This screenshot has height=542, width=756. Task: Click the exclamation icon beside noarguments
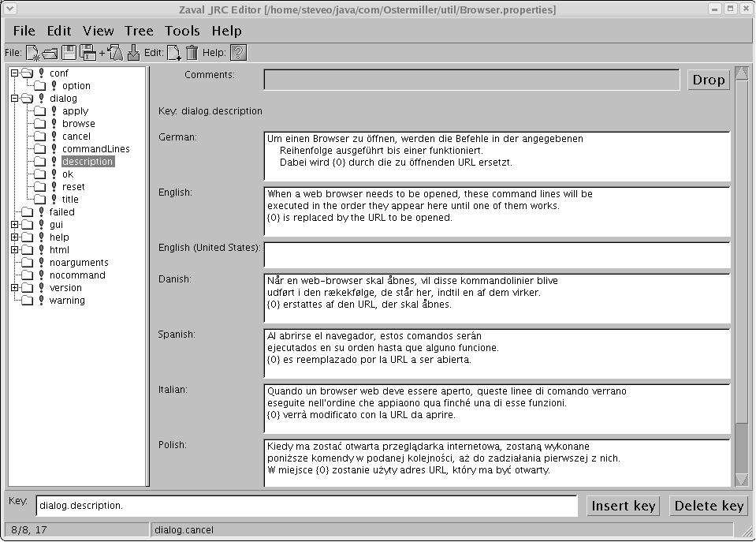point(42,263)
